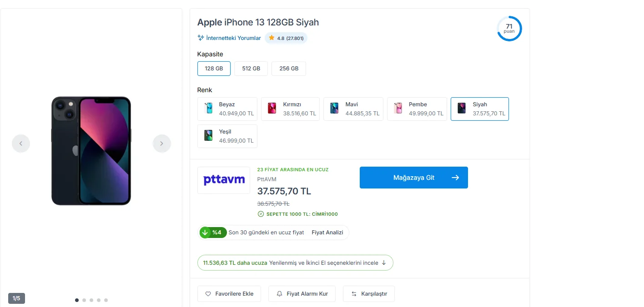The height and width of the screenshot is (307, 644).
Task: Choose the 128 GB capacity option
Action: [x=214, y=69]
